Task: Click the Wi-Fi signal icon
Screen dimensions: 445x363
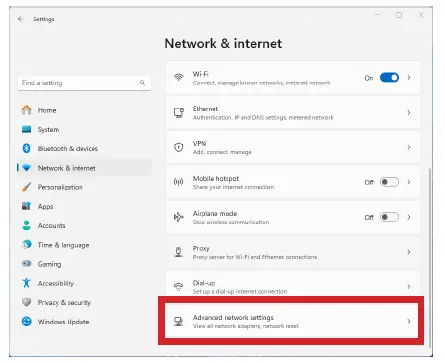Action: click(x=179, y=78)
